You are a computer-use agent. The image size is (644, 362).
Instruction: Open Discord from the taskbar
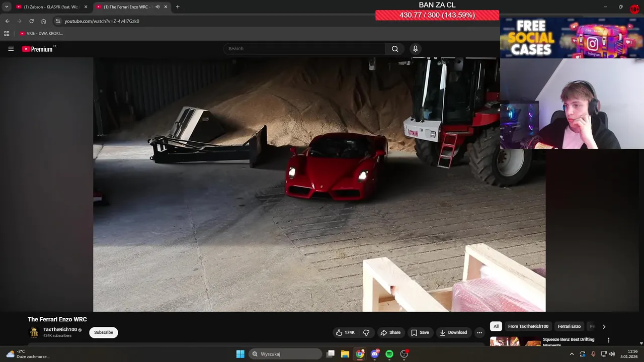pos(374,354)
